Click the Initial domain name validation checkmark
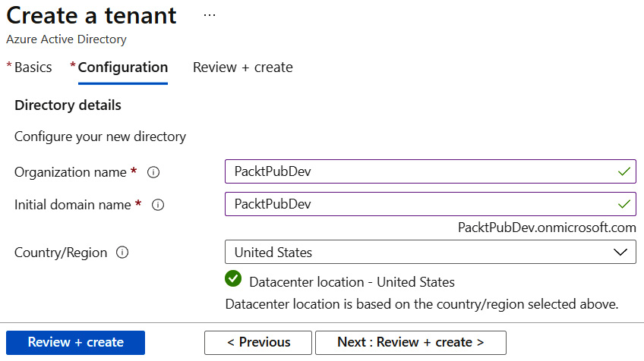The width and height of the screenshot is (644, 361). 624,204
